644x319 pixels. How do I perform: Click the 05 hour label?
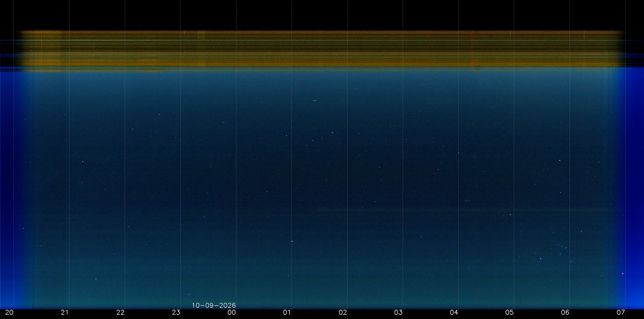point(509,313)
